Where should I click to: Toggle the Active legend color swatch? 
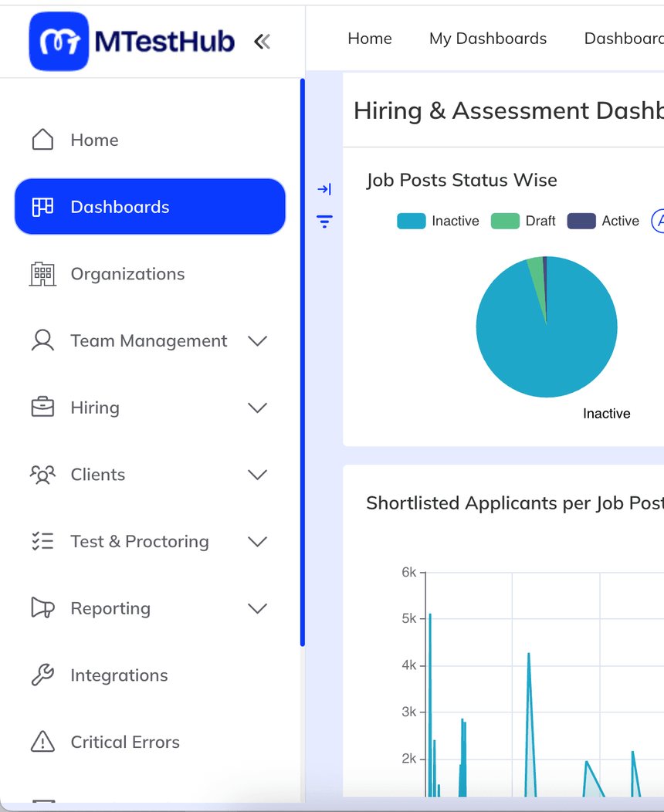point(581,221)
